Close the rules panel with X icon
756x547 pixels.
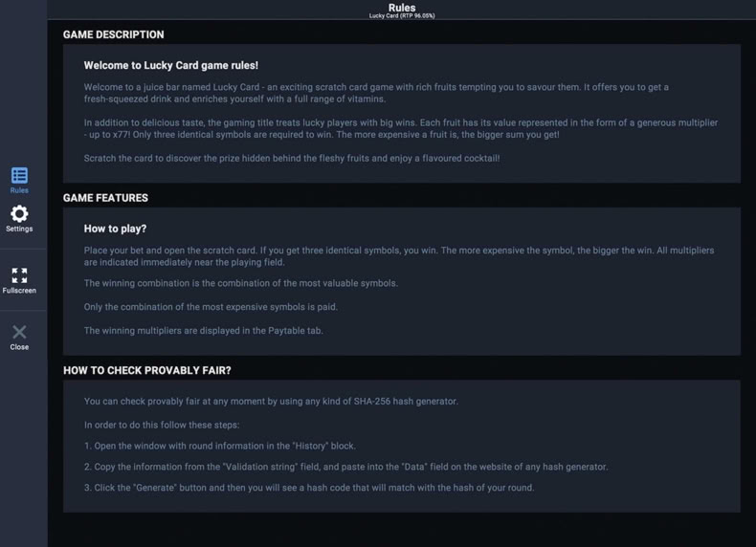click(x=19, y=332)
